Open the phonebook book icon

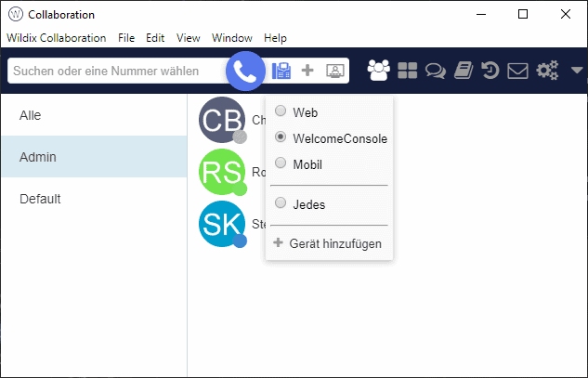pos(464,71)
